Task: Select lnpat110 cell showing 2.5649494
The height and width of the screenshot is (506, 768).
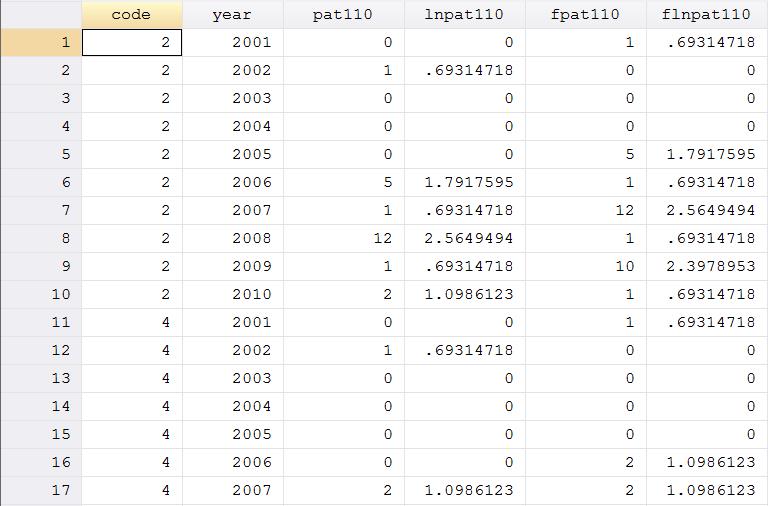Action: (x=464, y=239)
